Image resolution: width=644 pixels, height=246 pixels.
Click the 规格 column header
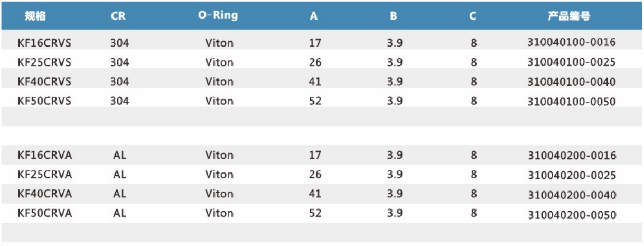click(x=36, y=16)
